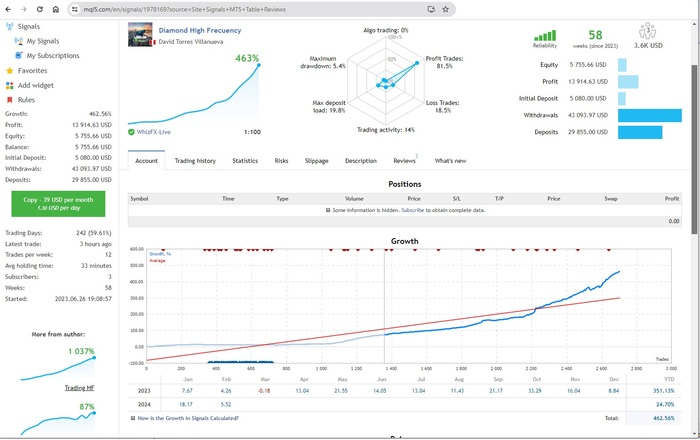Open Diamond High Frecuency signal title

[x=200, y=30]
